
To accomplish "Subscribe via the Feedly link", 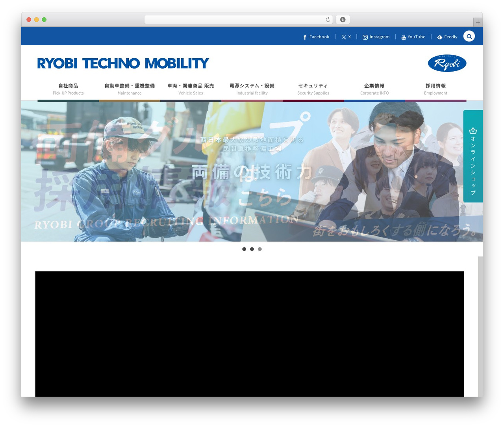I will point(447,37).
